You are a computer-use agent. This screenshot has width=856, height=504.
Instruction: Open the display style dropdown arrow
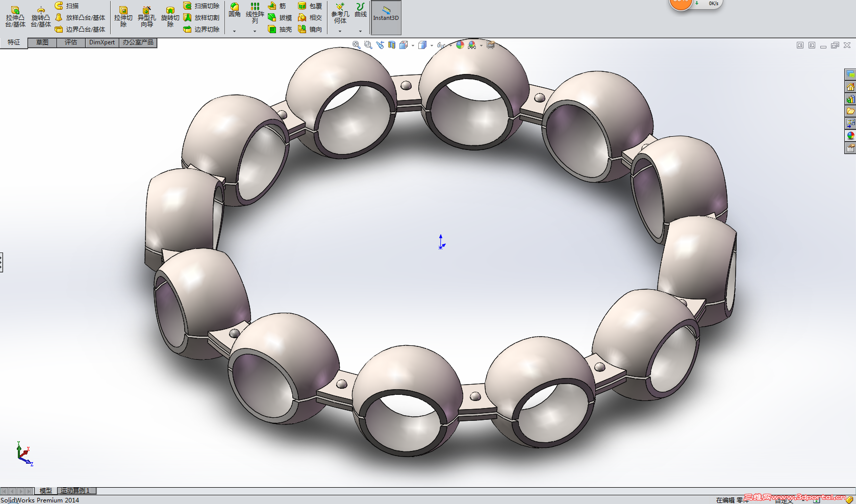[432, 45]
